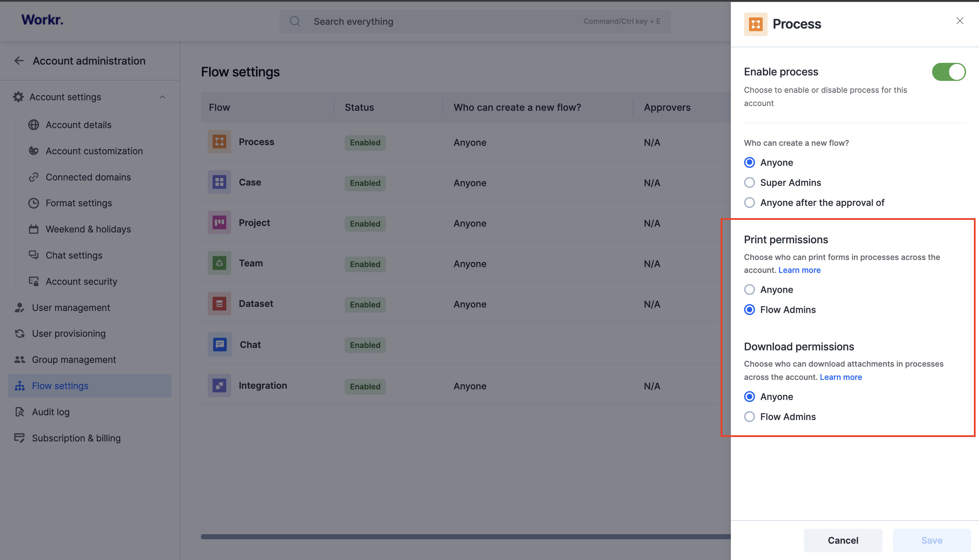Open Learn more link under Download permissions
This screenshot has width=979, height=560.
pos(841,377)
